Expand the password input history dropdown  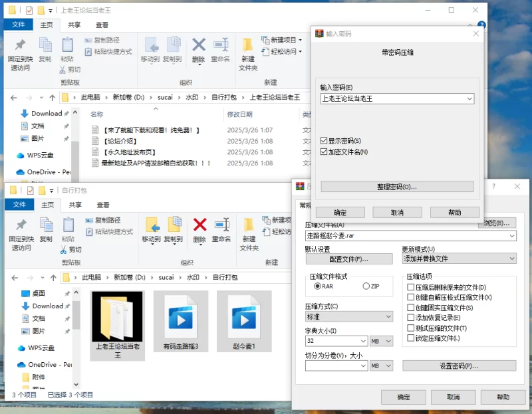469,98
